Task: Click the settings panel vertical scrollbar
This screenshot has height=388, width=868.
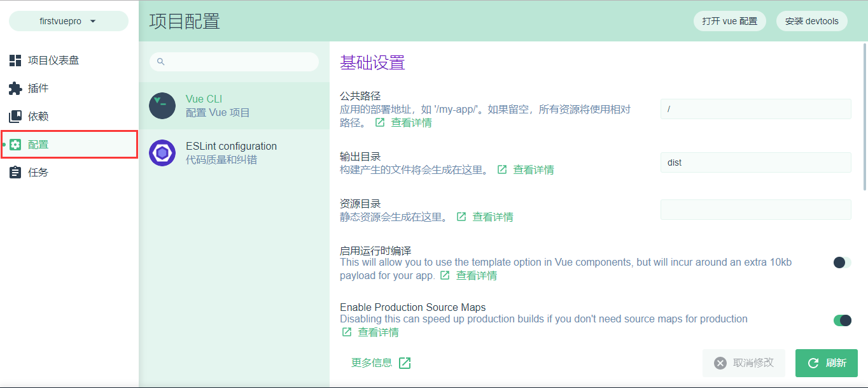Action: 865,116
